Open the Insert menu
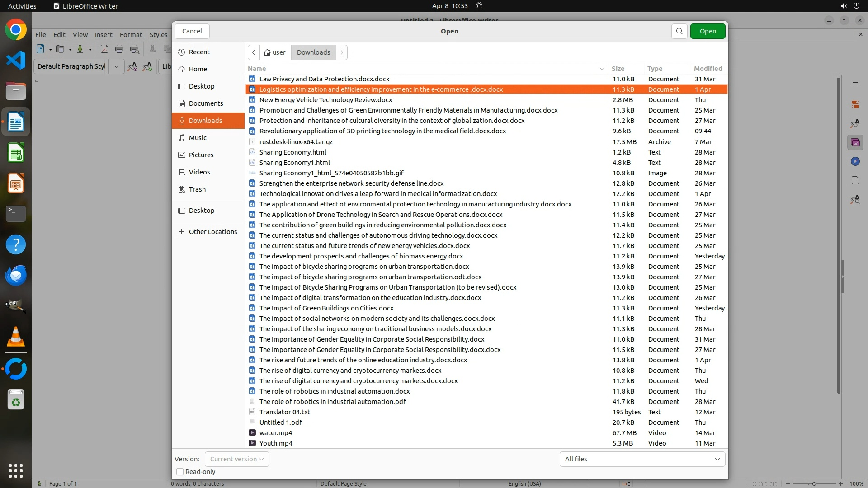 (x=104, y=35)
